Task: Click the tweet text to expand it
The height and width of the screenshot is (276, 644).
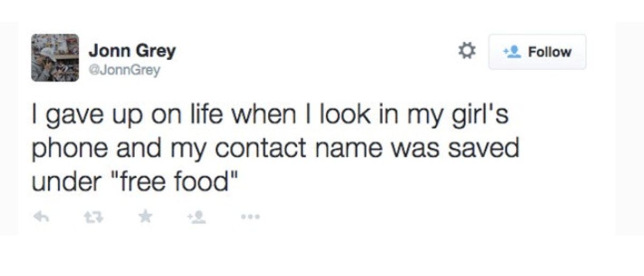Action: [x=275, y=150]
